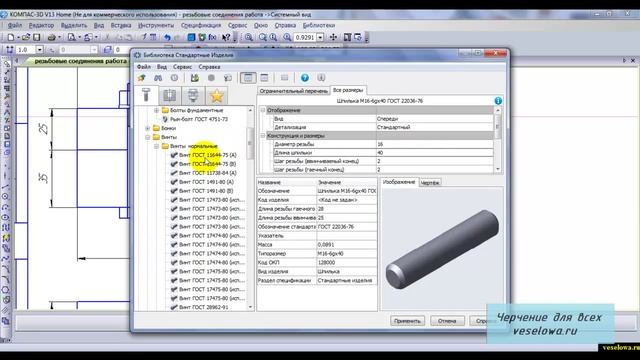The image size is (640, 360).
Task: Click the Zoom window magnifier icon
Action: (249, 37)
